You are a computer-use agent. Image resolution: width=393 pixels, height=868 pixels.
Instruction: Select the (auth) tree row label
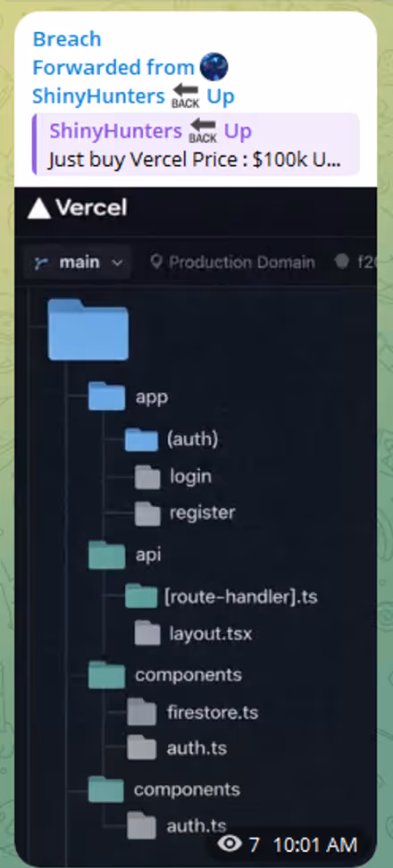tap(192, 439)
